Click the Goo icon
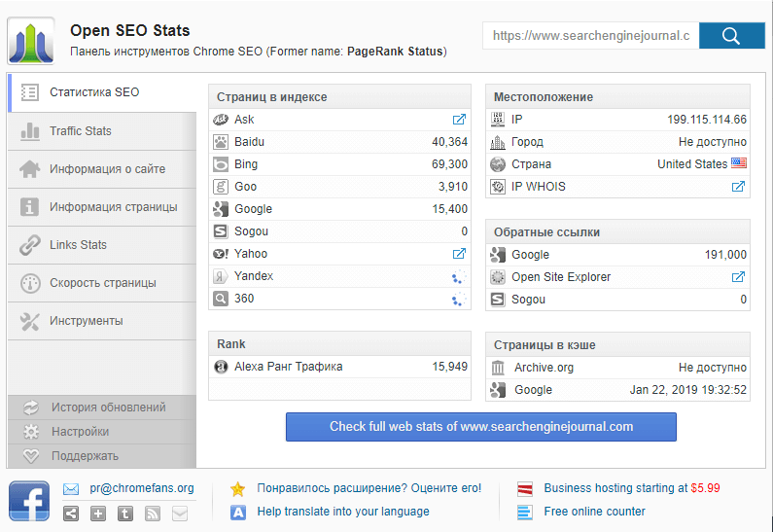The image size is (773, 532). tap(221, 187)
